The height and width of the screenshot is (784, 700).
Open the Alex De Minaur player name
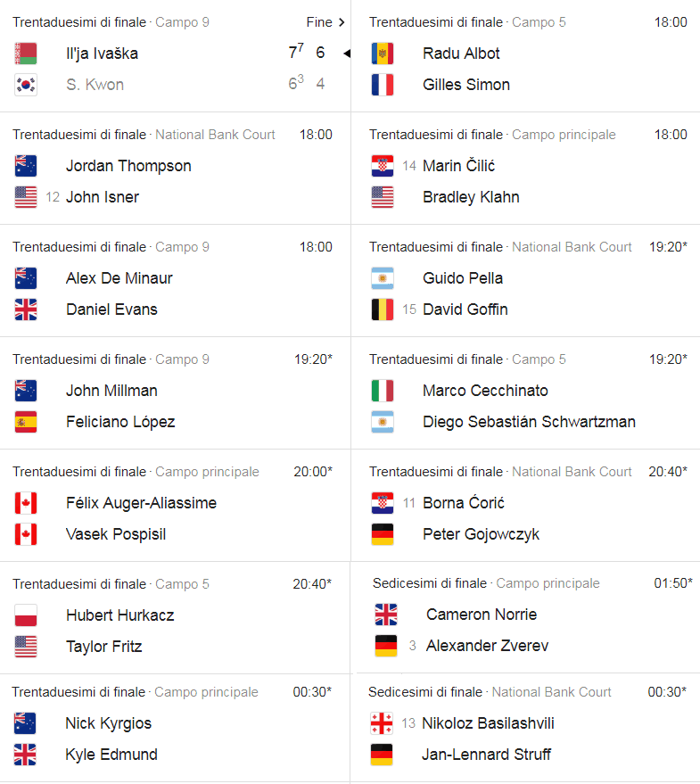[119, 278]
